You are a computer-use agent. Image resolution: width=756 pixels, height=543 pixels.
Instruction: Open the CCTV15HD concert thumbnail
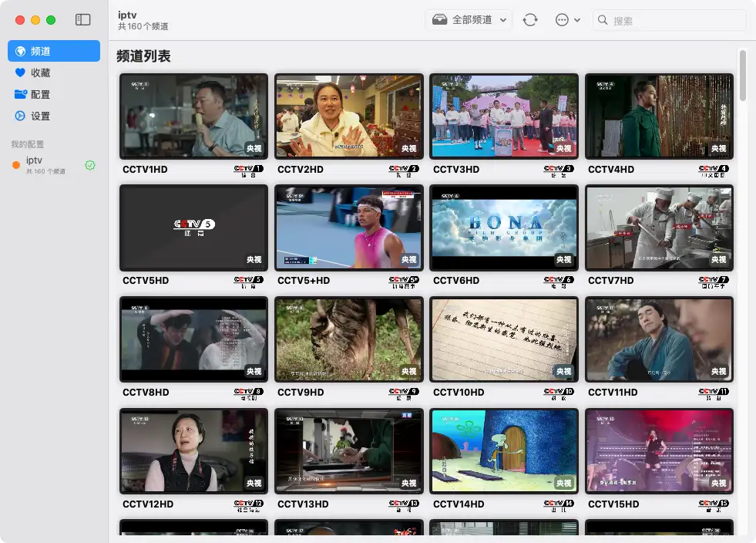pyautogui.click(x=659, y=451)
